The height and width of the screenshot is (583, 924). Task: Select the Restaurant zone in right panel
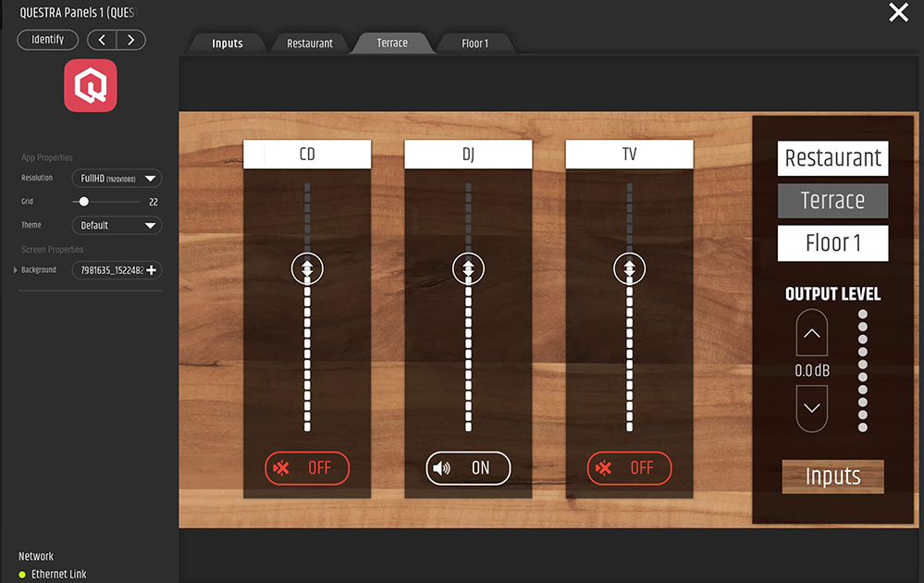tap(832, 158)
